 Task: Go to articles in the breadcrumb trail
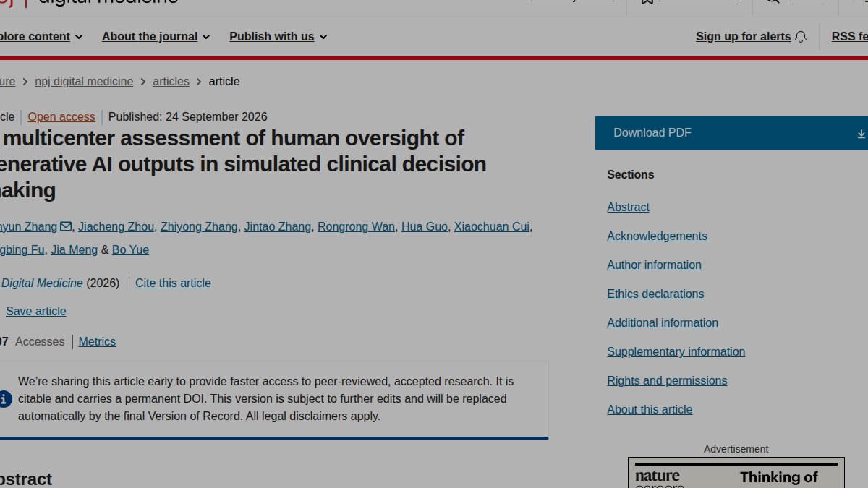coord(171,82)
